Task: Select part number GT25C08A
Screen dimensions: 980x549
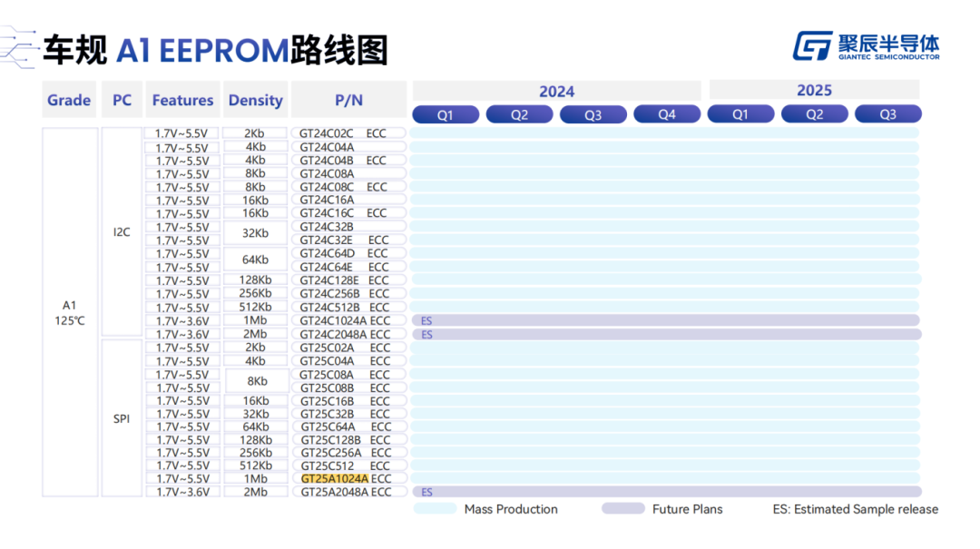Action: pyautogui.click(x=327, y=375)
